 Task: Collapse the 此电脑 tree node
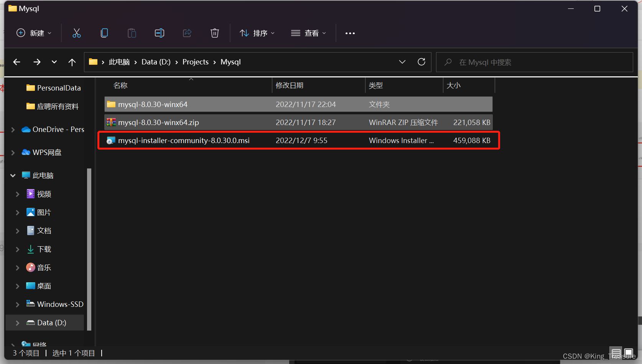(x=13, y=176)
